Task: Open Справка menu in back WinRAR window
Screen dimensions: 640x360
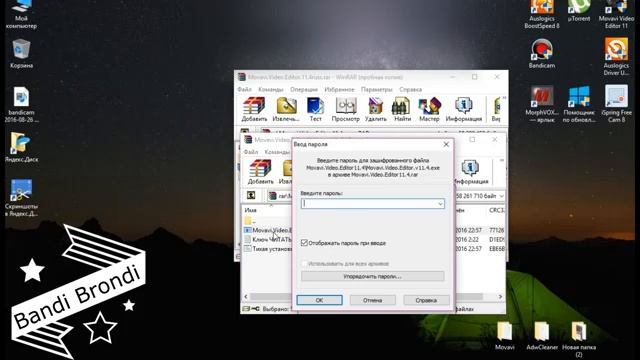Action: (410, 89)
